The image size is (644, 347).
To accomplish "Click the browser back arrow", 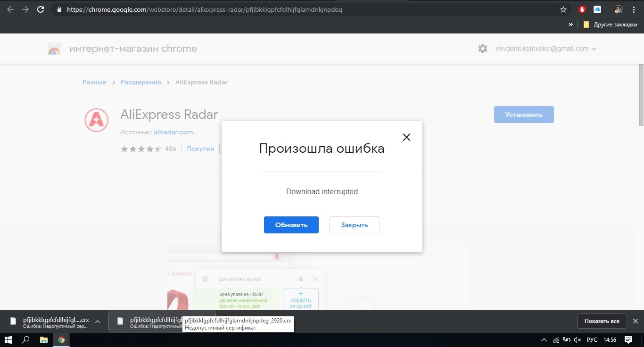I will (x=10, y=9).
